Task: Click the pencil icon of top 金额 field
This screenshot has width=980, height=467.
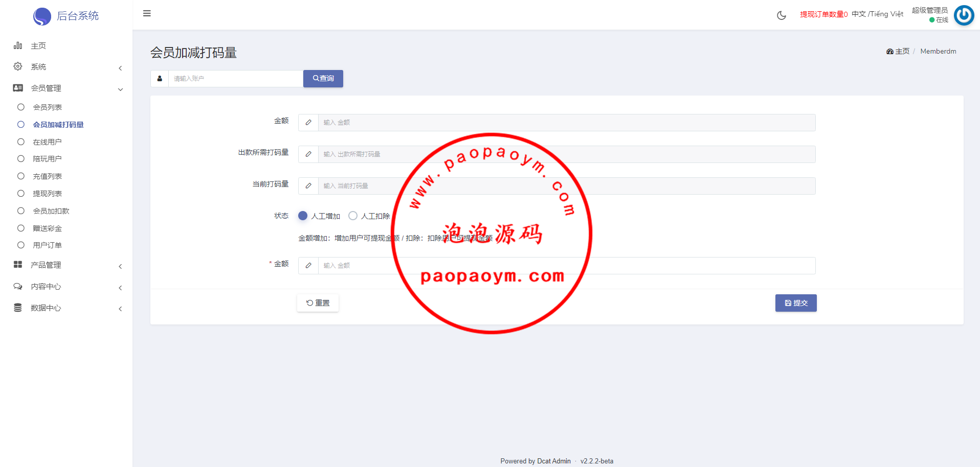Action: (x=308, y=123)
